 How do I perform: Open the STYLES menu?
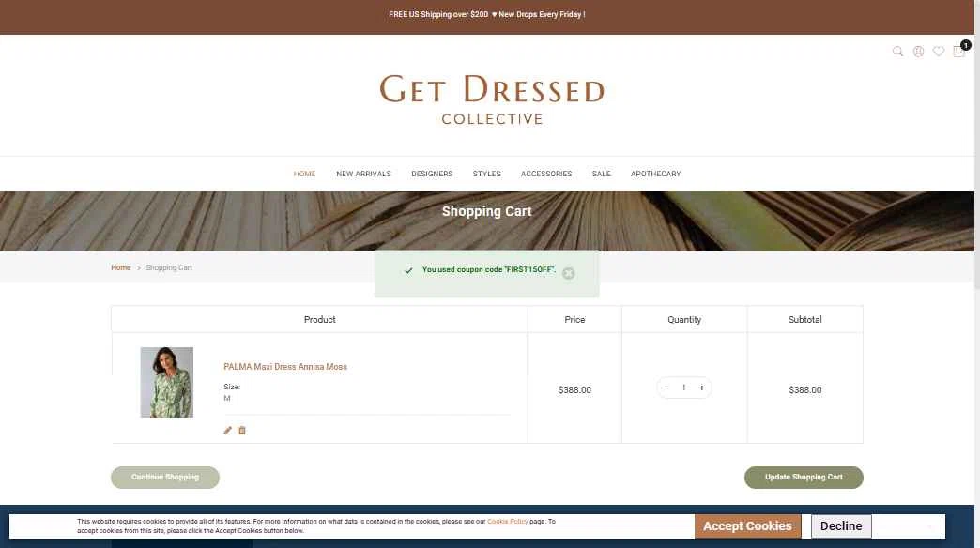(x=487, y=174)
